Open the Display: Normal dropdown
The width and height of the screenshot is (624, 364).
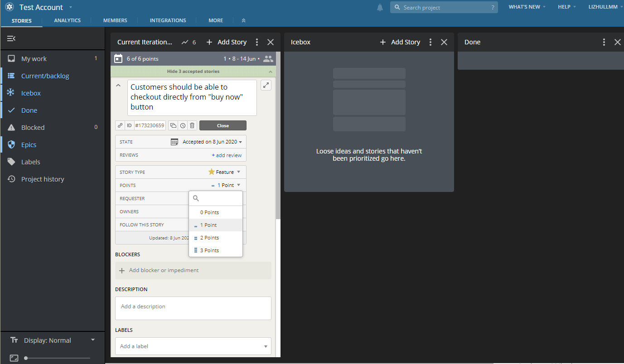[x=53, y=340]
